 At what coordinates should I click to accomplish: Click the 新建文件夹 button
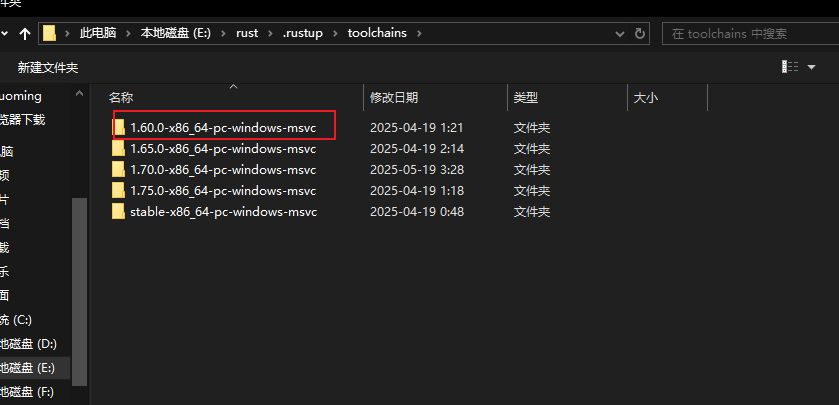coord(48,67)
